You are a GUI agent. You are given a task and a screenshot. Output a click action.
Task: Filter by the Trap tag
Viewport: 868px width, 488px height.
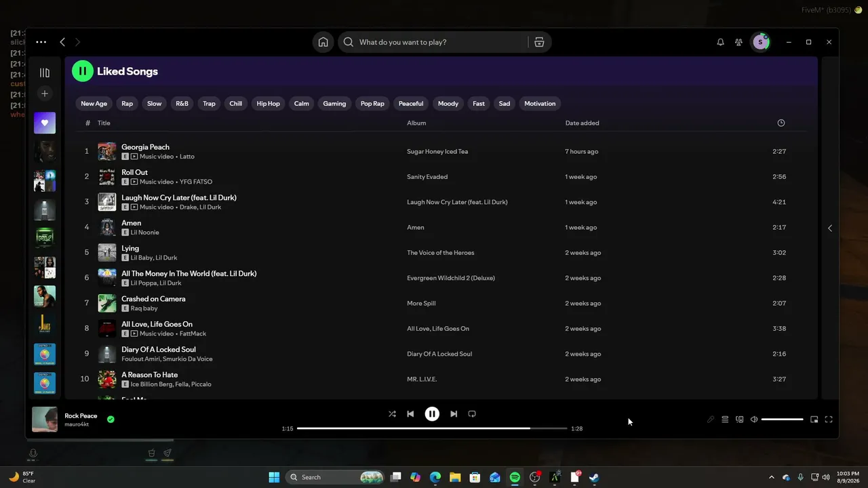click(x=209, y=104)
